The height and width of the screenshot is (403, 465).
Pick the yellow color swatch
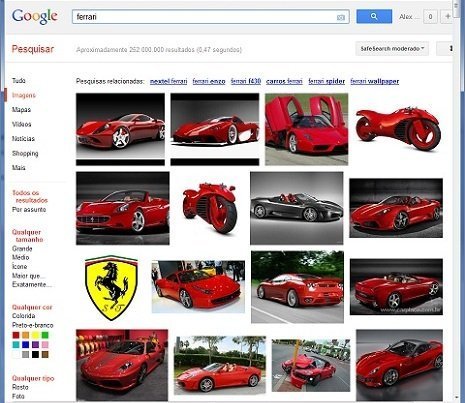(x=35, y=335)
